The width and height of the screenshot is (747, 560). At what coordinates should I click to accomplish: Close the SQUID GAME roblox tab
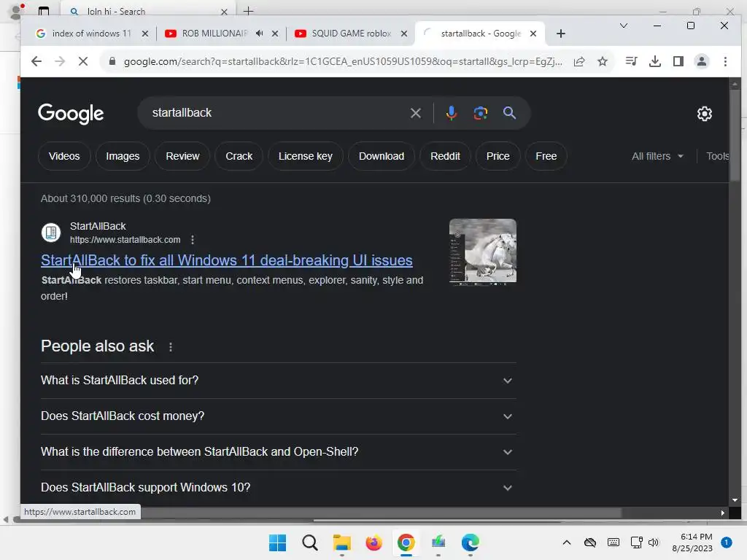tap(404, 34)
